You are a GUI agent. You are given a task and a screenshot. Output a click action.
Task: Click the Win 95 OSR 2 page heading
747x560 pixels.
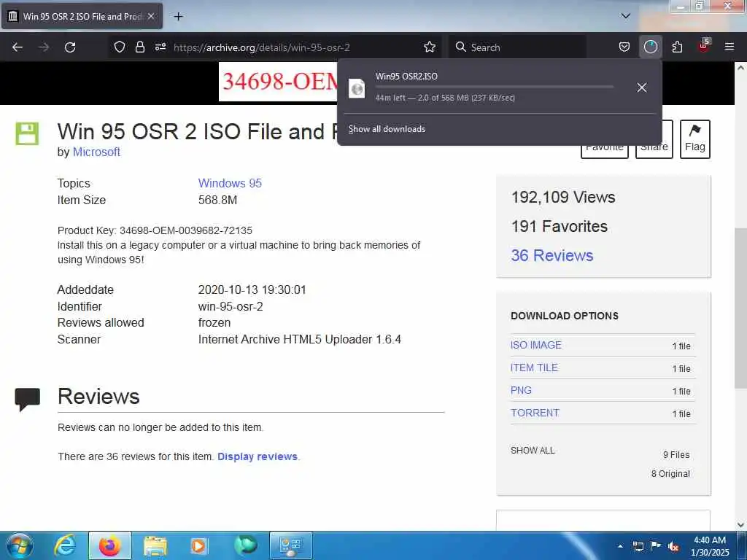(198, 131)
